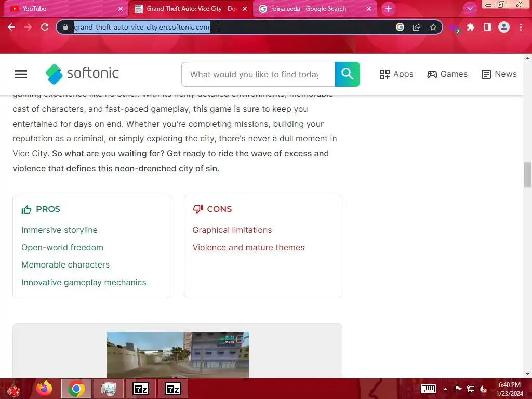Click the taskbar clock showing 6:40 PM
The height and width of the screenshot is (399, 532).
point(510,389)
